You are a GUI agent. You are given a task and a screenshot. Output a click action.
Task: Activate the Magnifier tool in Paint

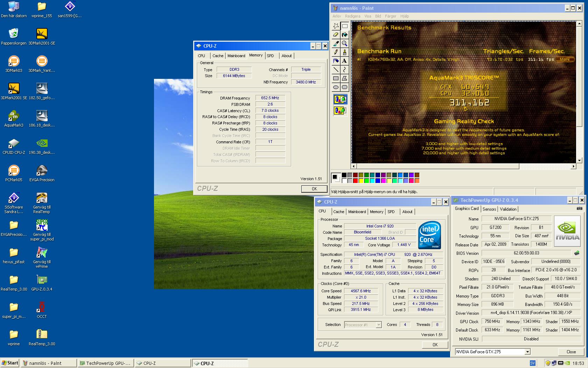pos(344,43)
